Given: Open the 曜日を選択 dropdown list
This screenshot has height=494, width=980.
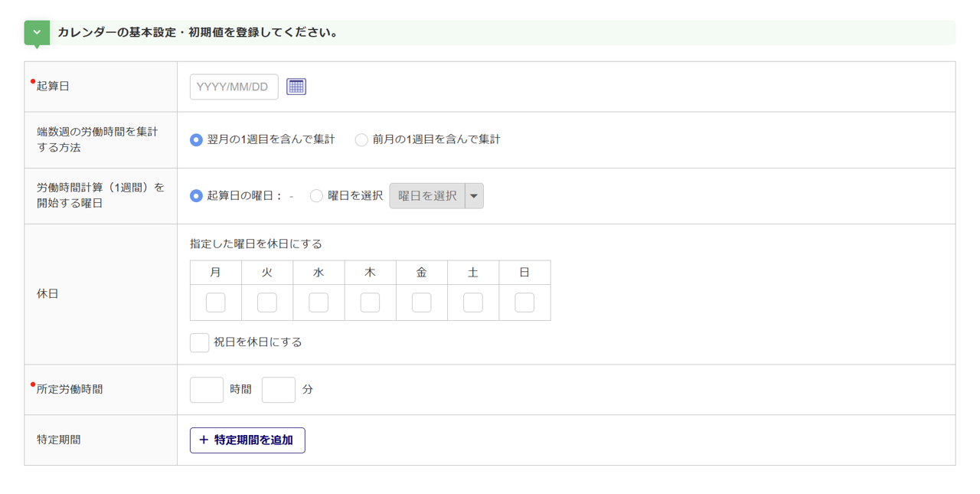Looking at the screenshot, I should tap(427, 196).
